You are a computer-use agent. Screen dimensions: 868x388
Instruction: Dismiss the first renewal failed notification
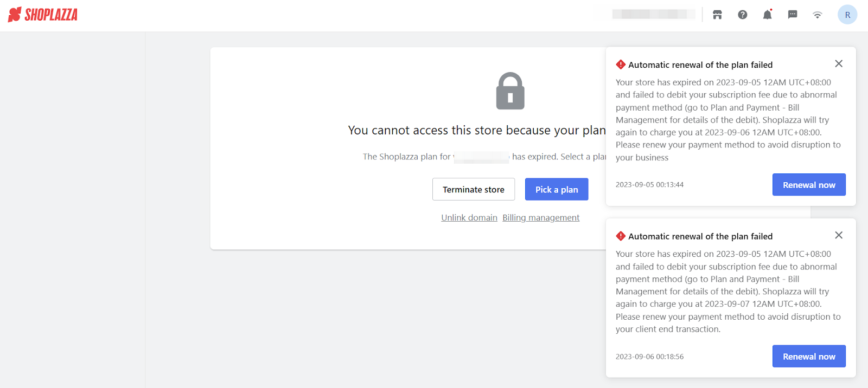coord(839,64)
